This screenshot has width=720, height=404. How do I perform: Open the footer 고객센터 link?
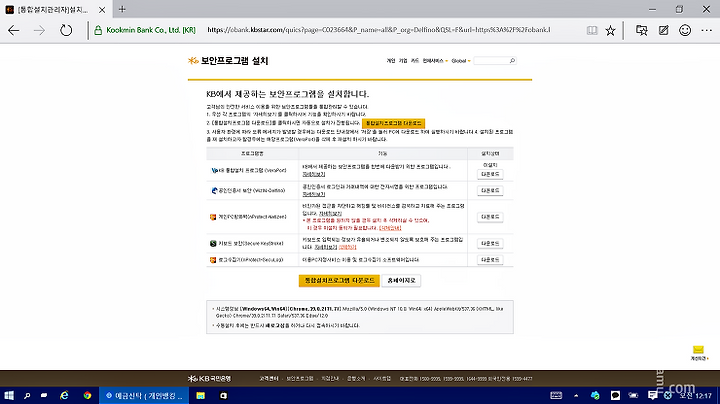(269, 379)
